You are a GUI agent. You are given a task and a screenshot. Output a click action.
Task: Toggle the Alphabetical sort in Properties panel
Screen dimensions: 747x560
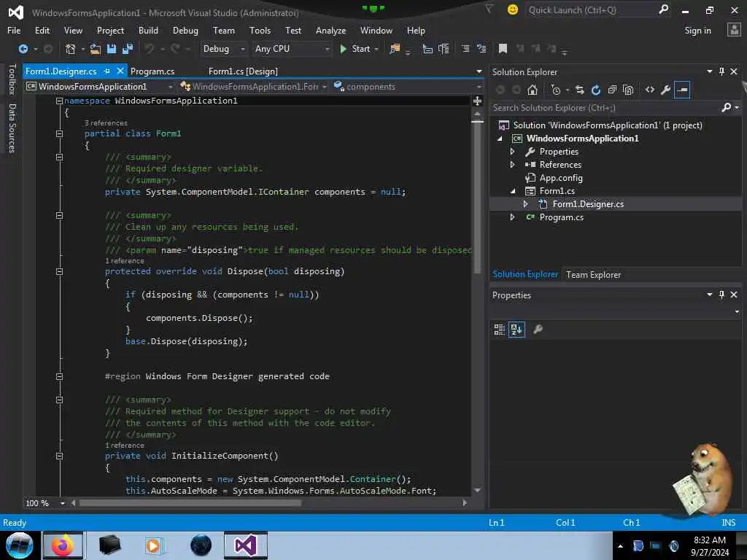pyautogui.click(x=516, y=330)
